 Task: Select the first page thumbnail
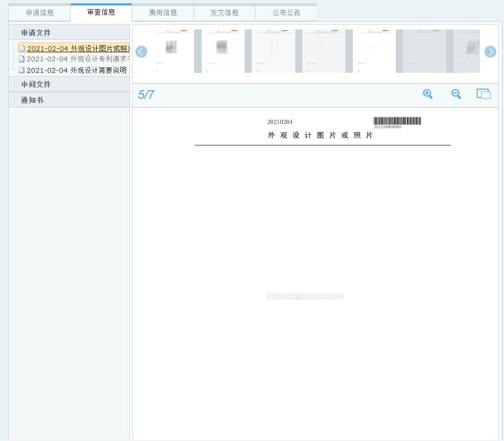pyautogui.click(x=171, y=51)
